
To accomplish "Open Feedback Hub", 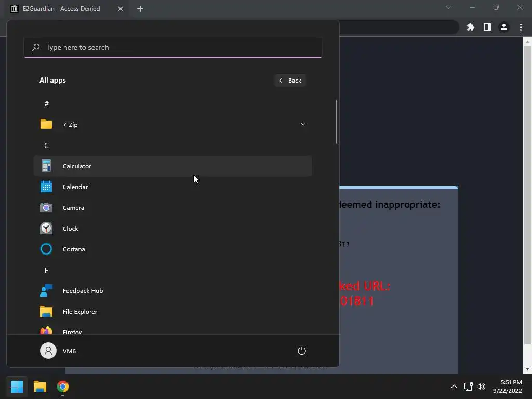I will (x=172, y=291).
